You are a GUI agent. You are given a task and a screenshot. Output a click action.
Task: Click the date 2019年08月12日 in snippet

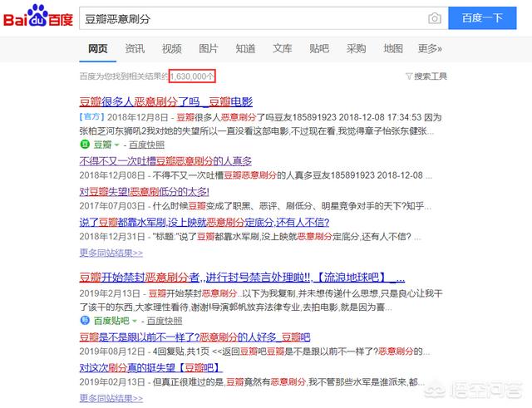[112, 351]
